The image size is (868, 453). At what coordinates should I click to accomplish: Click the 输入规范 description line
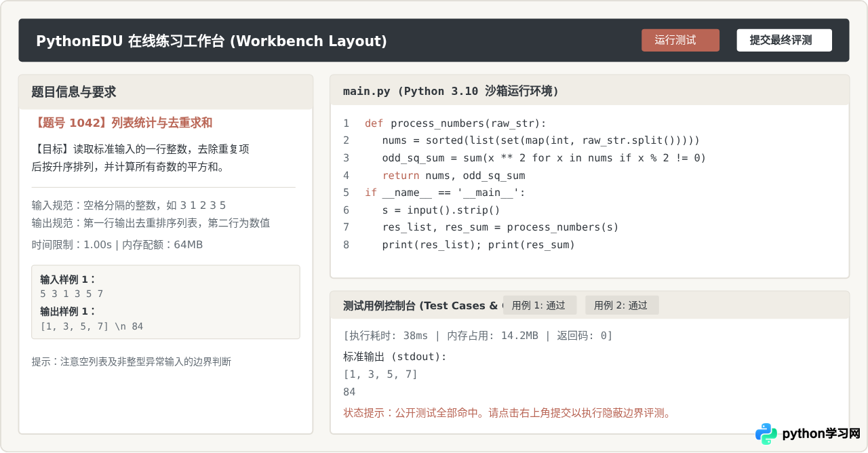129,205
